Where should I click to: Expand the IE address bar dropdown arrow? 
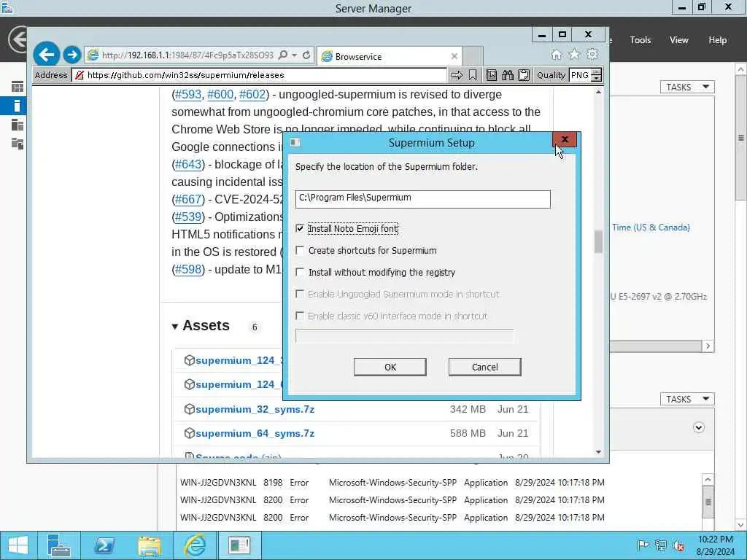pos(294,55)
